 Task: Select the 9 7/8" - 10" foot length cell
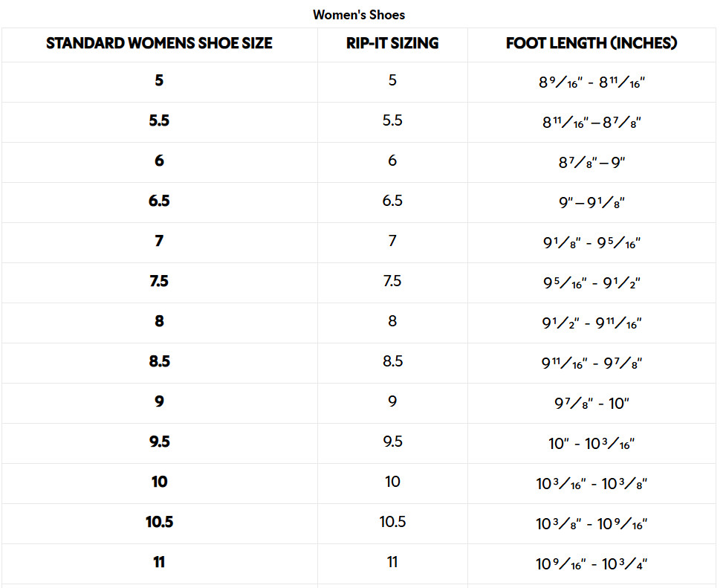592,404
